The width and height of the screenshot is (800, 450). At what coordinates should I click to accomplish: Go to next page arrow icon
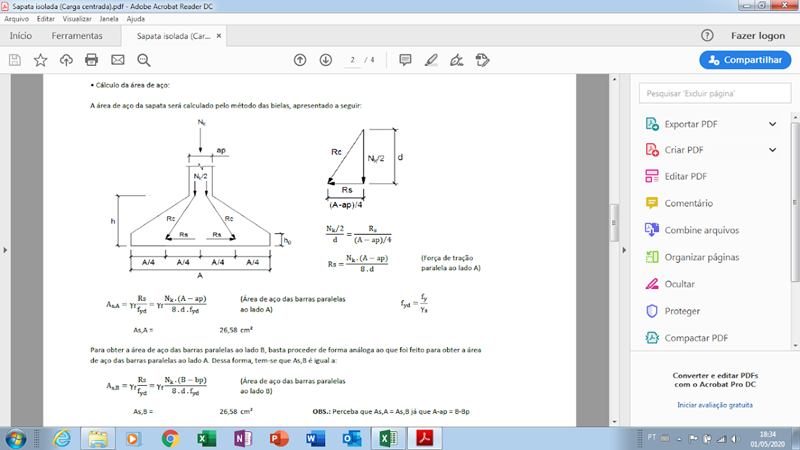[326, 60]
